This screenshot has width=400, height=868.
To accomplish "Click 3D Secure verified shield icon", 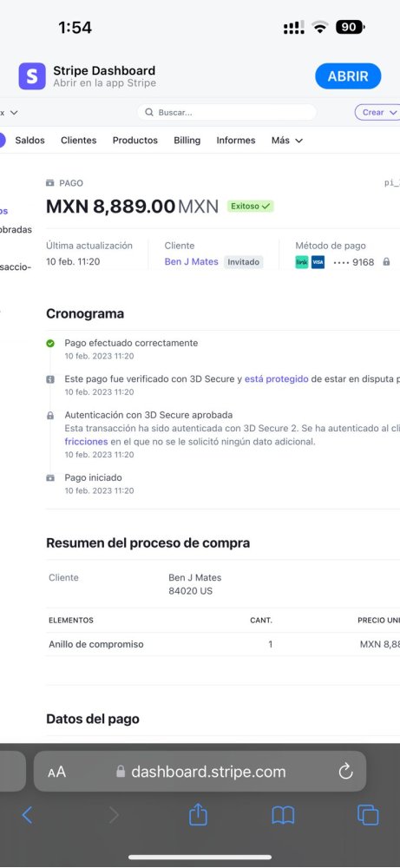I will click(50, 380).
